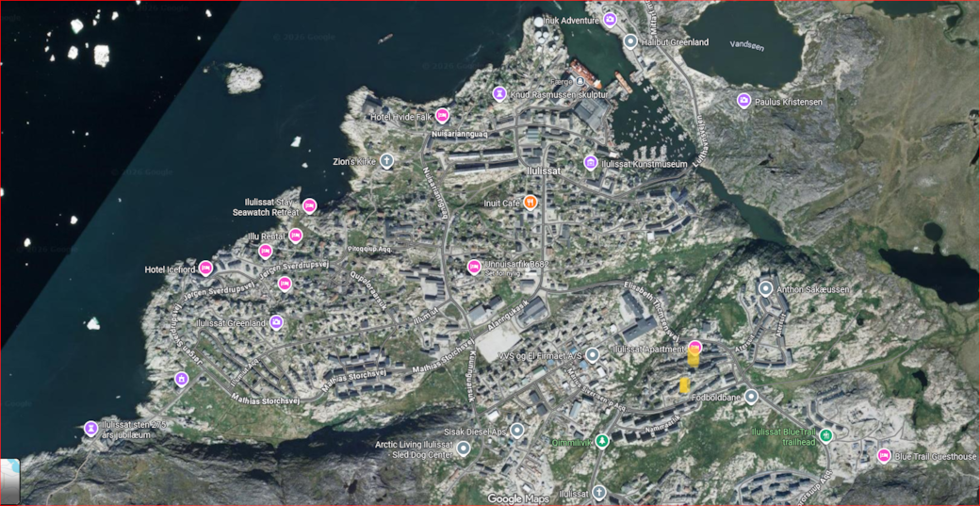Open the Ilulissat Greenland camera pin
This screenshot has height=506, width=980.
tap(276, 322)
